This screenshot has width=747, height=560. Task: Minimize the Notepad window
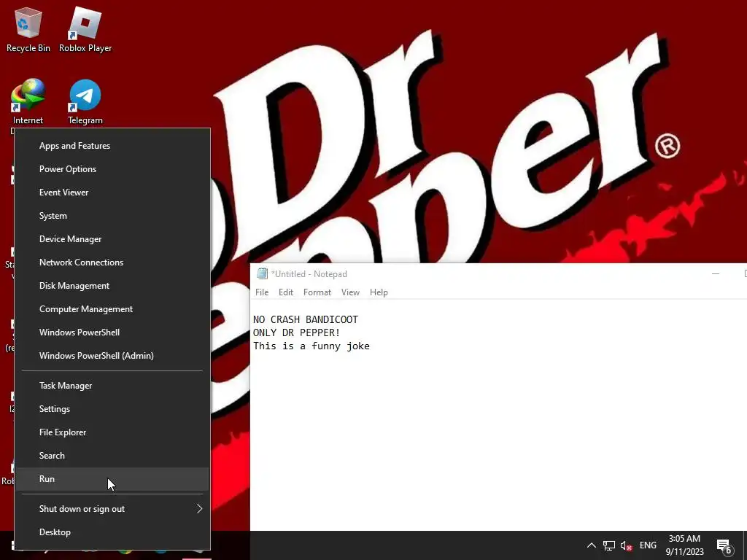pyautogui.click(x=715, y=274)
